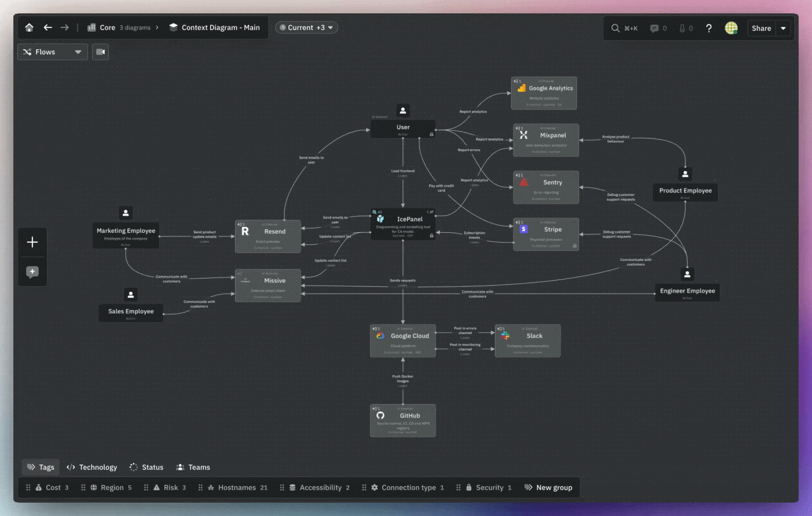The height and width of the screenshot is (516, 812).
Task: Toggle the Risk tag group
Action: [170, 488]
